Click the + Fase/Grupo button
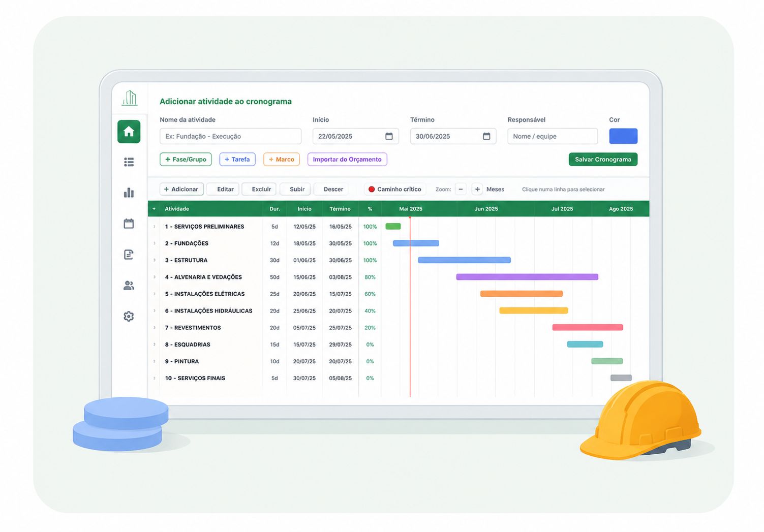This screenshot has width=764, height=532. 186,159
